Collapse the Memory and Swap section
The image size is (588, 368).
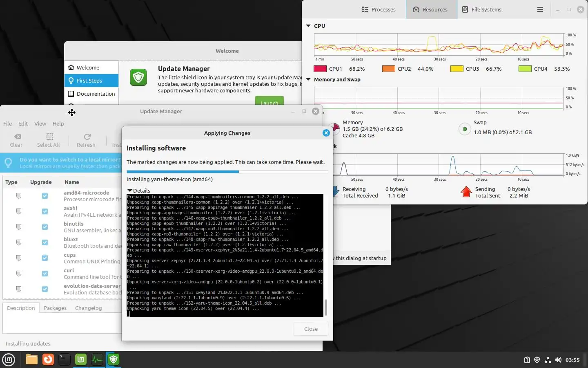[x=308, y=79]
